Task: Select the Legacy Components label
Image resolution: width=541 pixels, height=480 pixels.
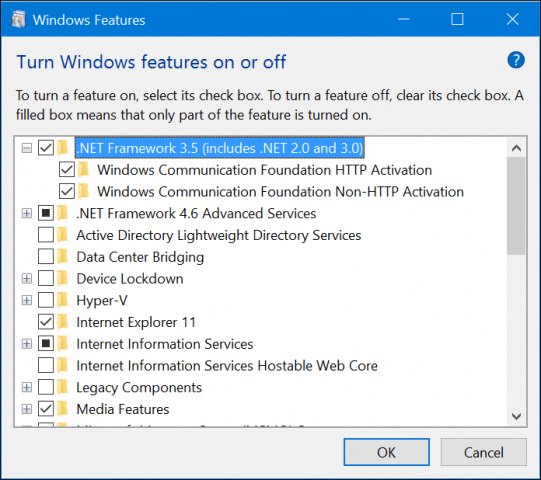Action: pyautogui.click(x=139, y=388)
